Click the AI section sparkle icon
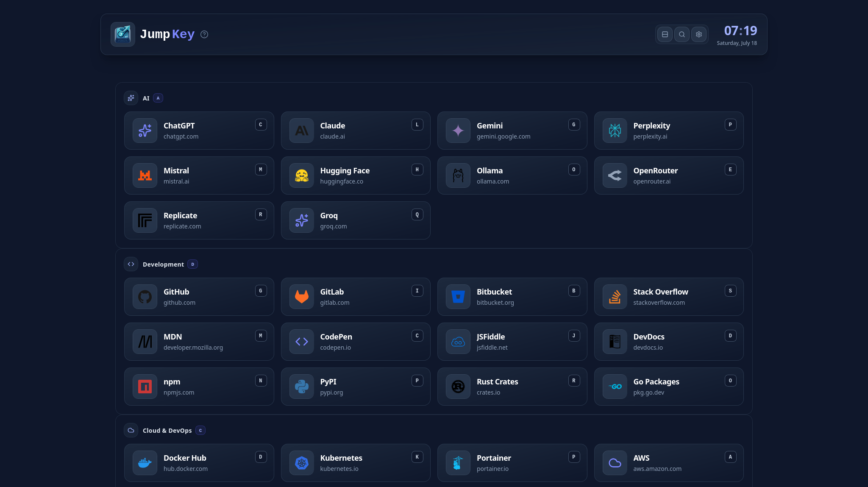 (131, 98)
